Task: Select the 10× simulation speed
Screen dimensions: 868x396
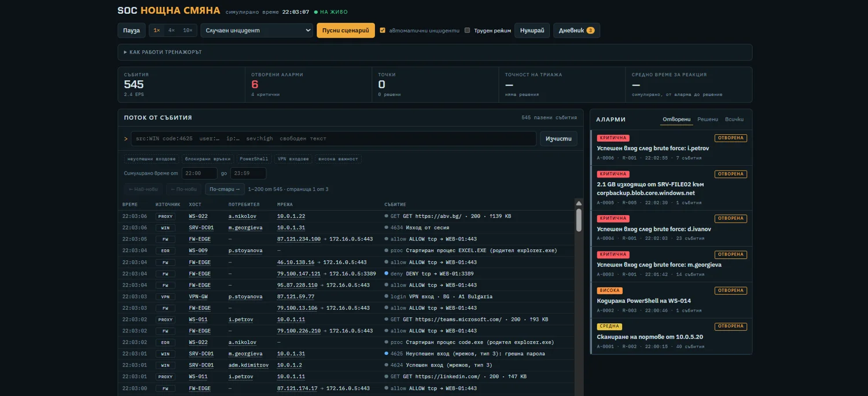Action: point(187,31)
